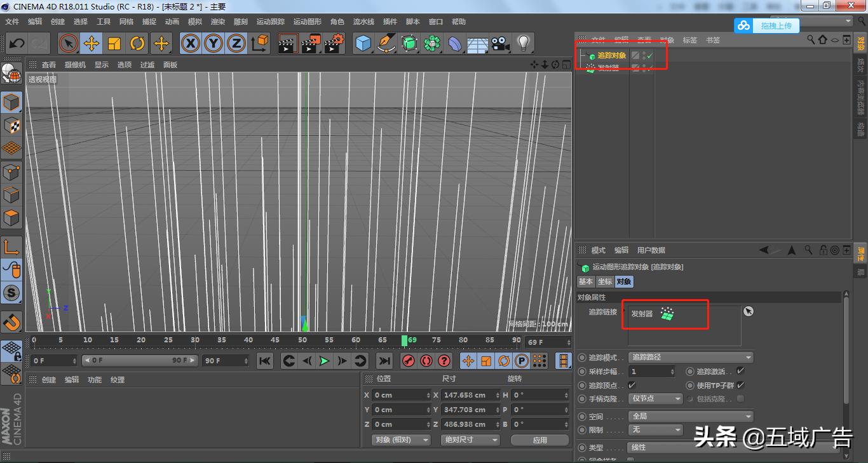The width and height of the screenshot is (868, 463).
Task: Click the 应用 button
Action: pos(539,440)
